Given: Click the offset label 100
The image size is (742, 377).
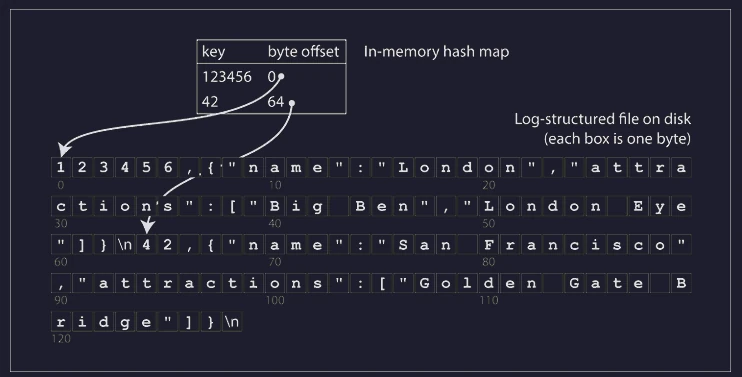Looking at the screenshot, I should pos(274,300).
